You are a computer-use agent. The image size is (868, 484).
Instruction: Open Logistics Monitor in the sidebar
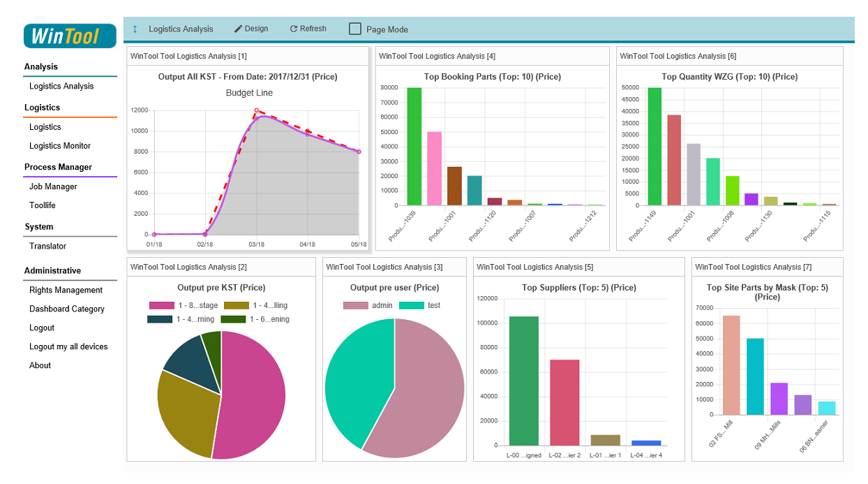click(x=60, y=145)
